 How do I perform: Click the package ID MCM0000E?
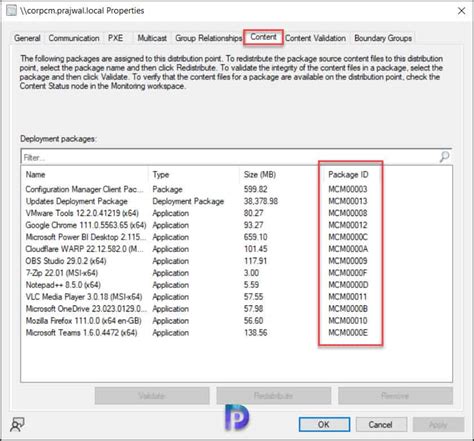tap(348, 333)
